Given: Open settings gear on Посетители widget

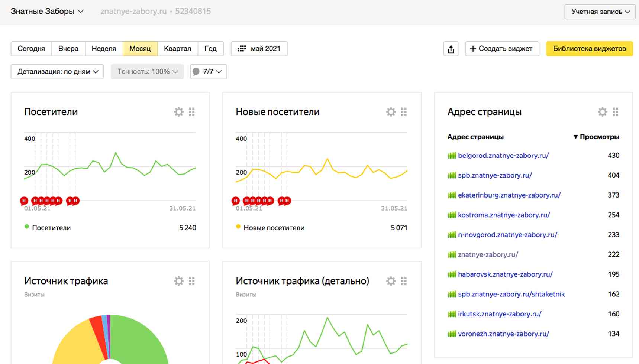Looking at the screenshot, I should (x=179, y=112).
